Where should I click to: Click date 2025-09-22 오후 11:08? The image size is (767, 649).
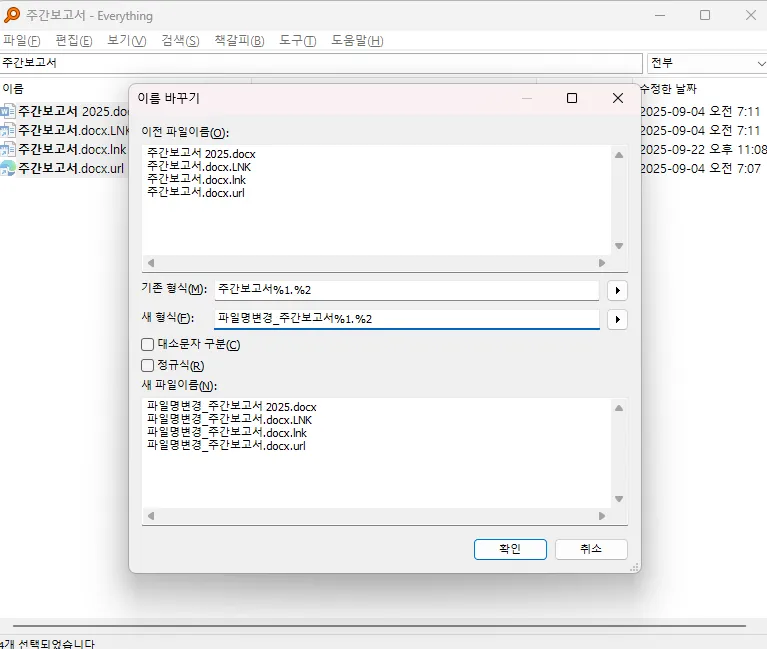click(x=703, y=149)
